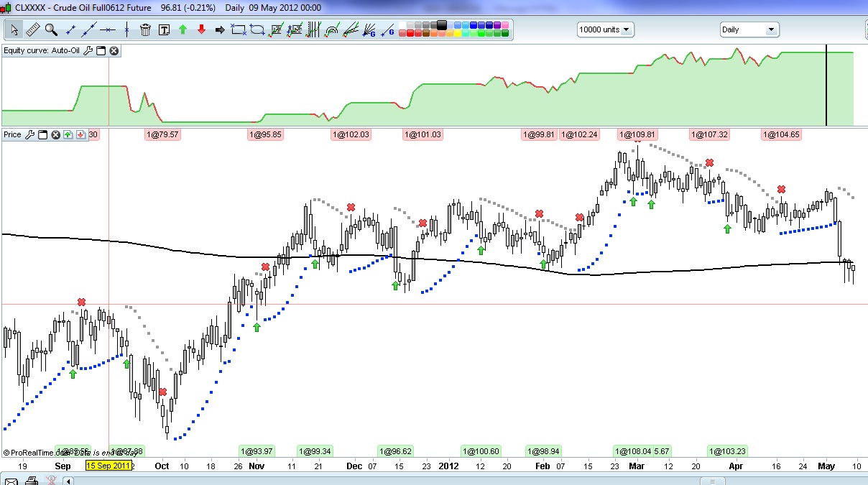Image resolution: width=868 pixels, height=485 pixels.
Task: Choose the Fibonacci retracement lines tool
Action: click(x=275, y=29)
